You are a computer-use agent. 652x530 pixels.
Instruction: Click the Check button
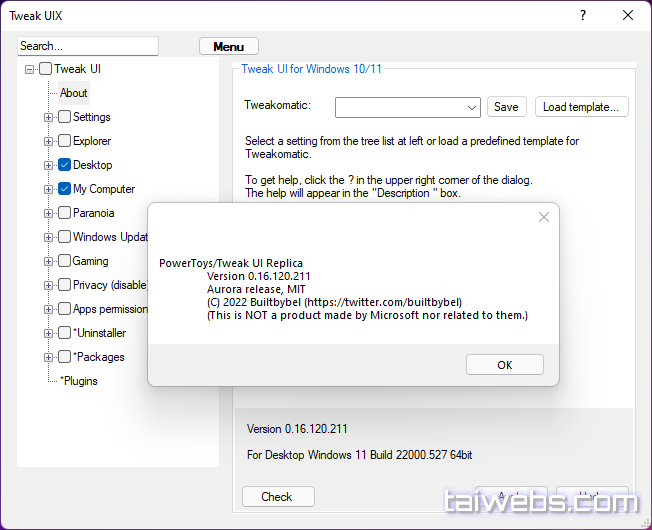[277, 496]
